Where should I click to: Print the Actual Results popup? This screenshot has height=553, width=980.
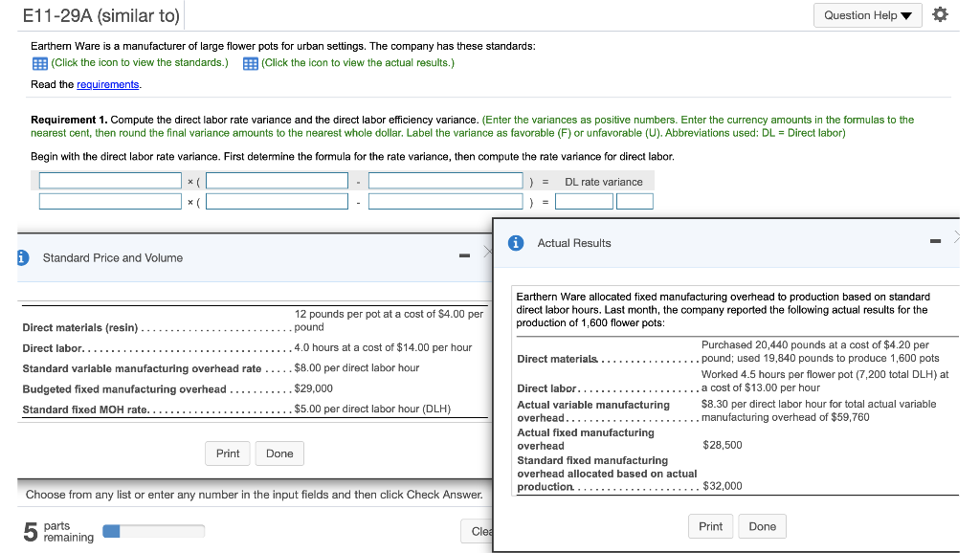pos(711,526)
